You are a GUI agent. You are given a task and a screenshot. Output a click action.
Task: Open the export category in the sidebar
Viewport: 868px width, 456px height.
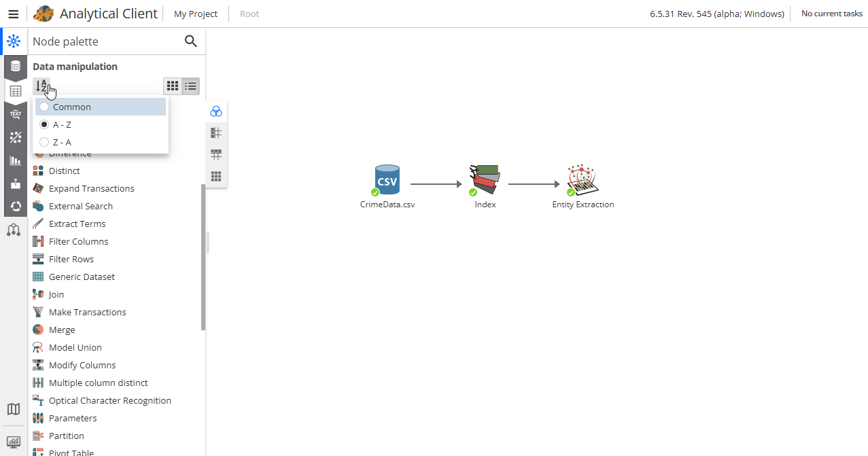[14, 183]
